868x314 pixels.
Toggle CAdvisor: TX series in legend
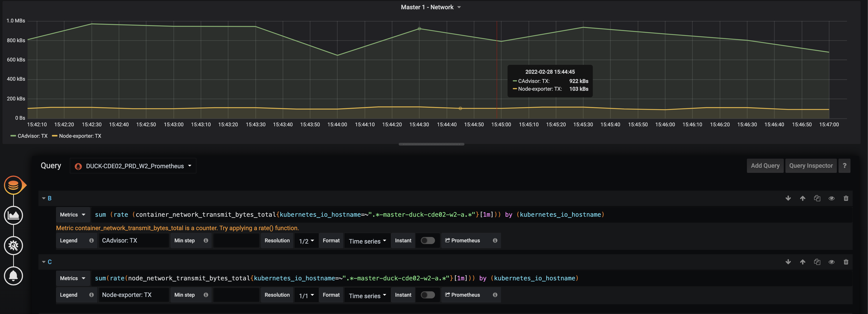click(x=32, y=136)
